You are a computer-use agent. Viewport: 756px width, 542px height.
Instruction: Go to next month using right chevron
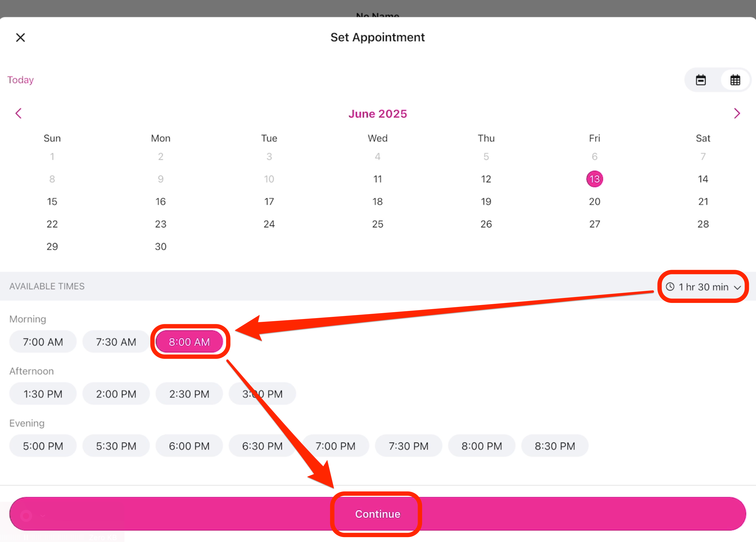pos(737,113)
